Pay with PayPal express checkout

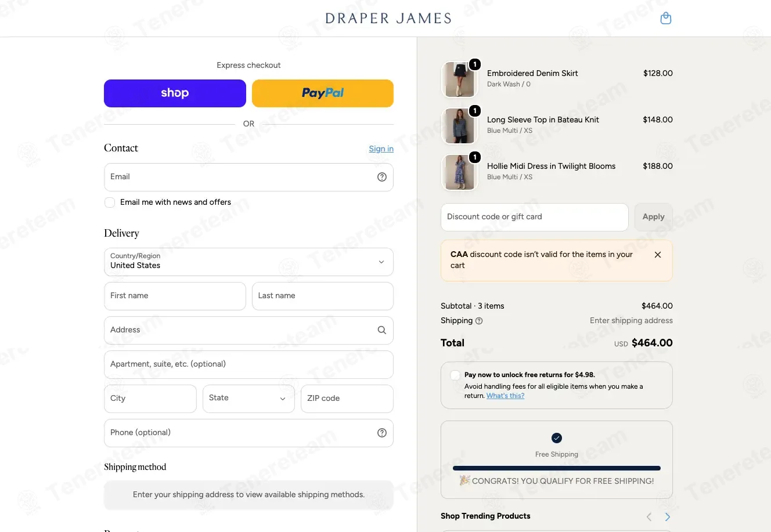click(323, 93)
